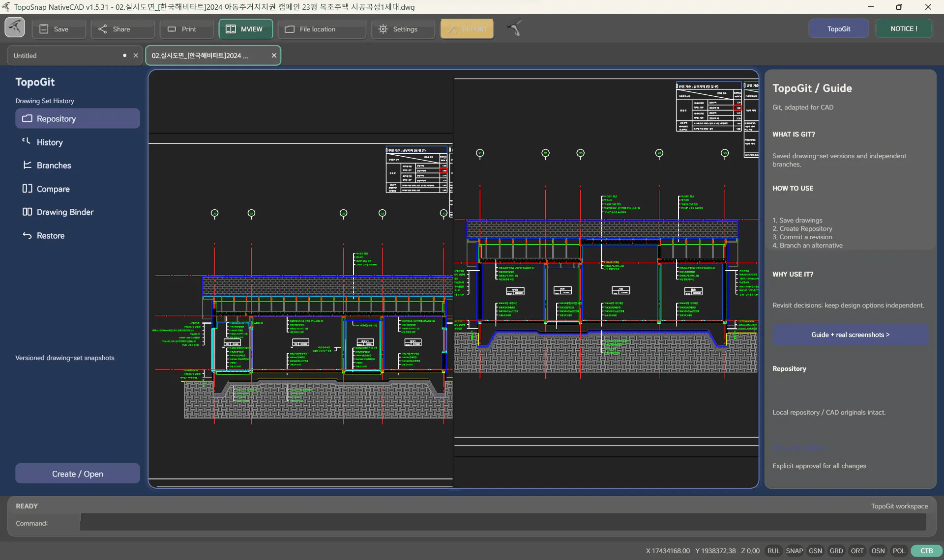Click the Create / Open button

click(77, 474)
